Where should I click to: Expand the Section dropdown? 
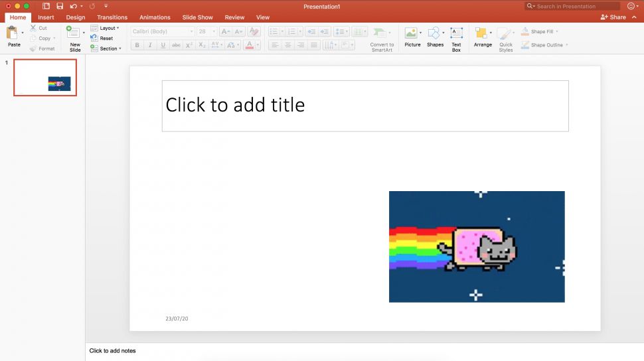point(120,48)
